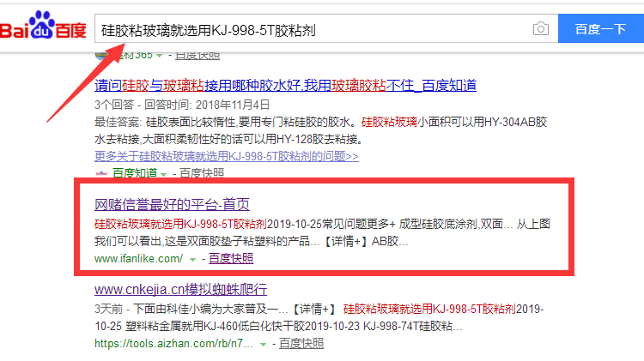Open 请问硅胶与玻璃粘接用哪种胶水好 result title
Screen dimensions: 644x361
click(x=285, y=86)
